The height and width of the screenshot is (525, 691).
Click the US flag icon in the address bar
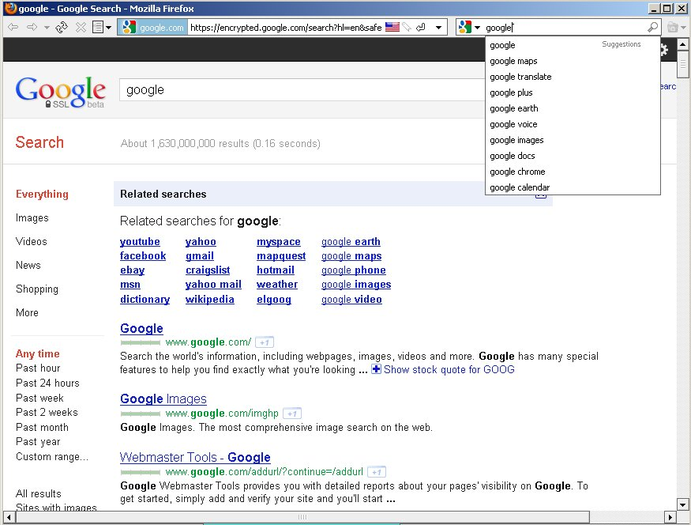coord(392,27)
